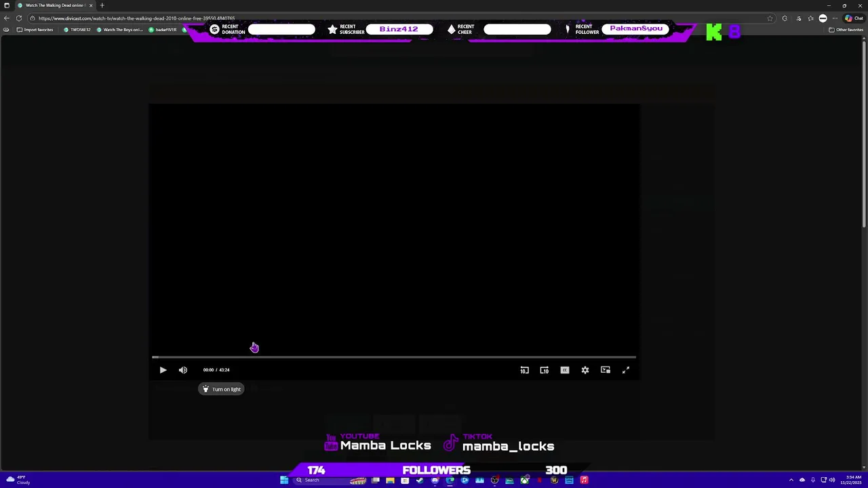Enter fullscreen video mode

click(626, 370)
